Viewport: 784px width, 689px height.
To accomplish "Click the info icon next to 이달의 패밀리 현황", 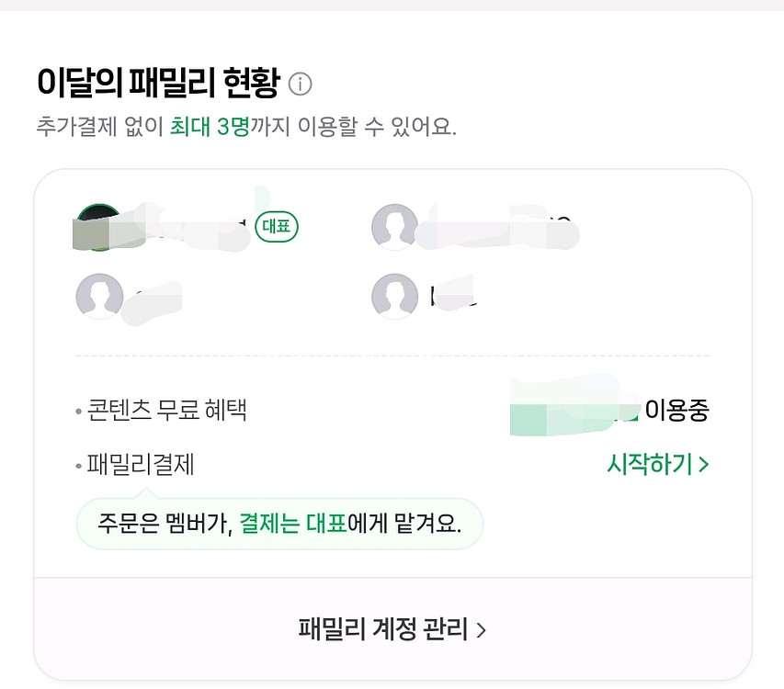I will pyautogui.click(x=301, y=82).
